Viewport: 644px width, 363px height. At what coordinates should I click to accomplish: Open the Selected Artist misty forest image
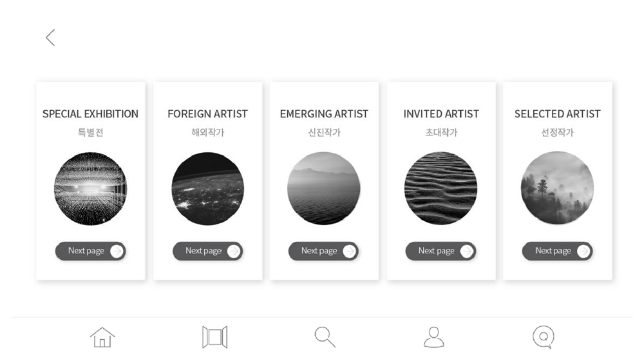pos(558,188)
